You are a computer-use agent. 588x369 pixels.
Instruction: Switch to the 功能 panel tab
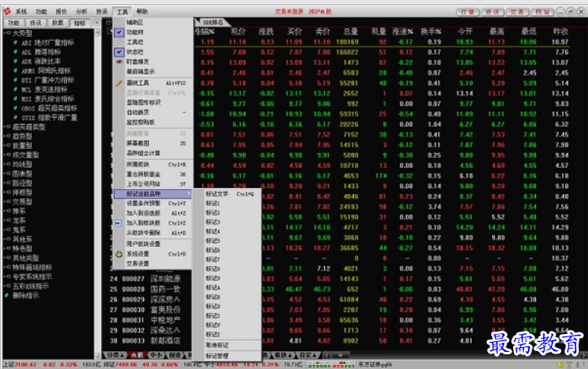[14, 24]
